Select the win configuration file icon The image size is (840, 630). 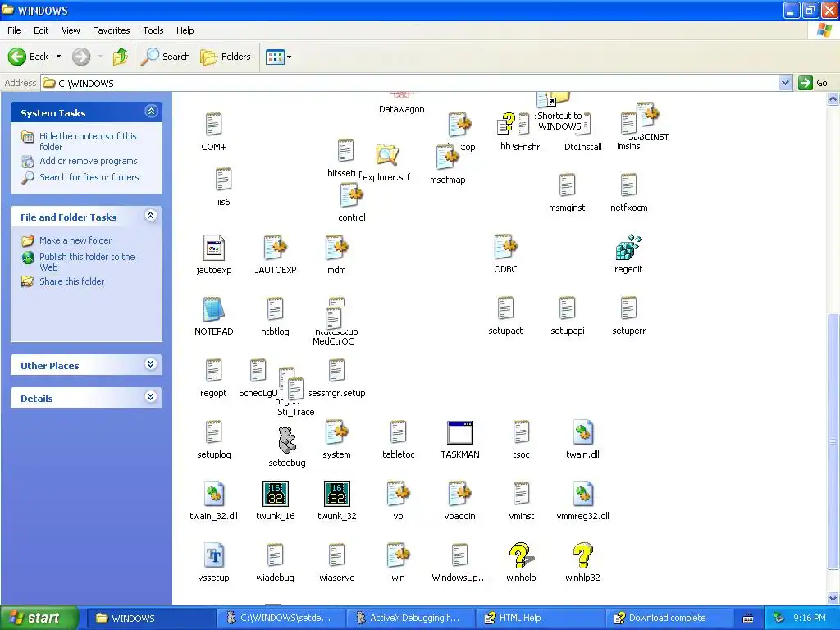point(398,555)
